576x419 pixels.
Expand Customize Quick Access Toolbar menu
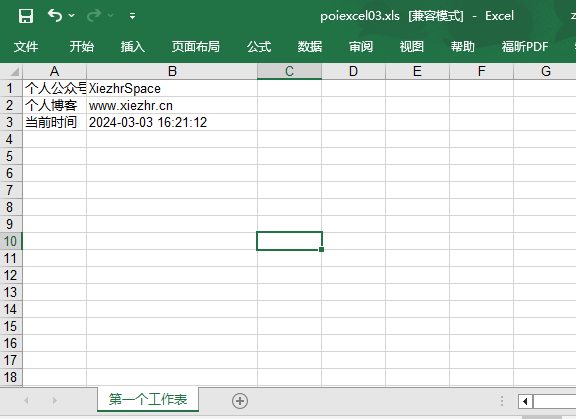pos(133,16)
